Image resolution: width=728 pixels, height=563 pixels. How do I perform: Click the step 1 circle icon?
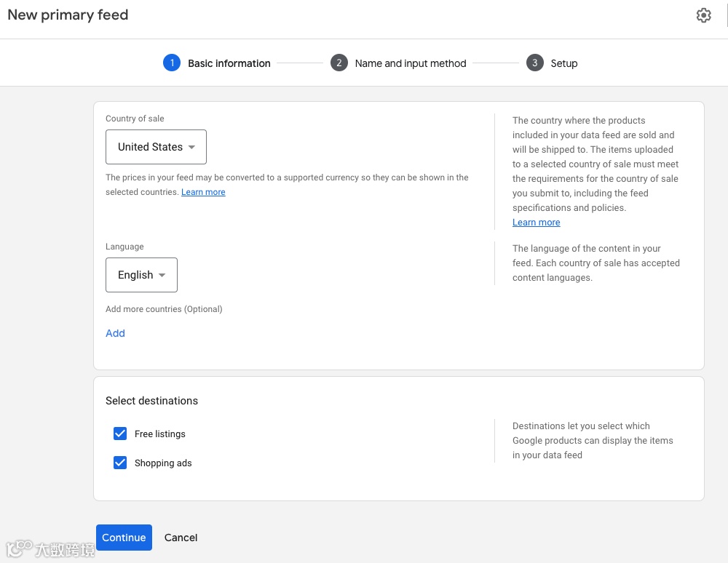172,63
